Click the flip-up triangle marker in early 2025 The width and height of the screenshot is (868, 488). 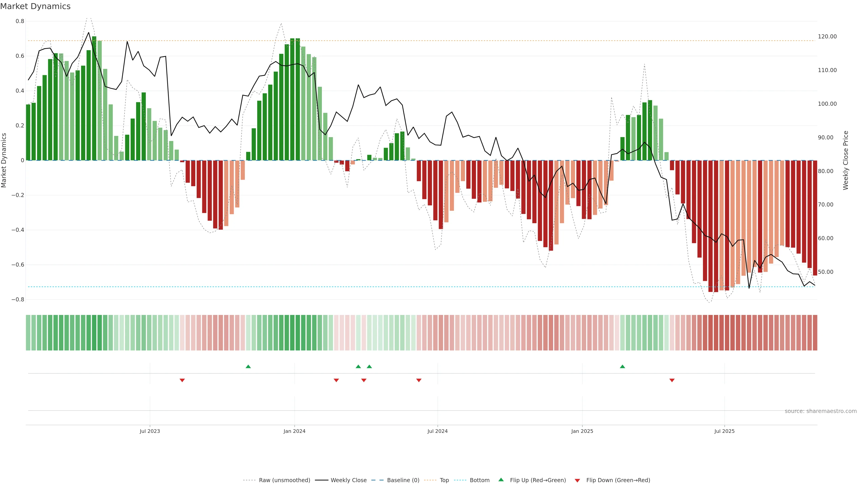click(x=622, y=366)
